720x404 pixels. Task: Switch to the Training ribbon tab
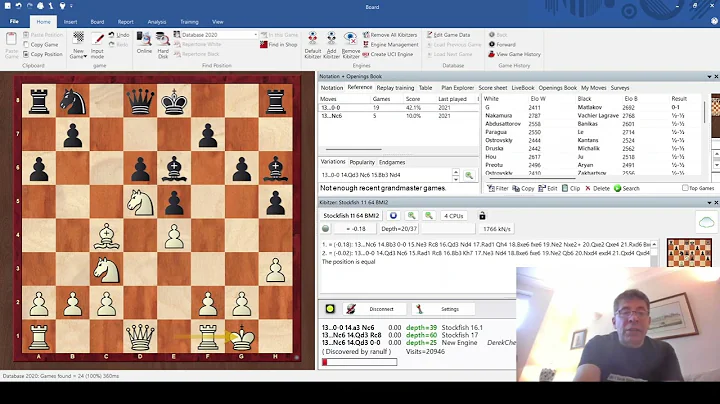pos(189,22)
